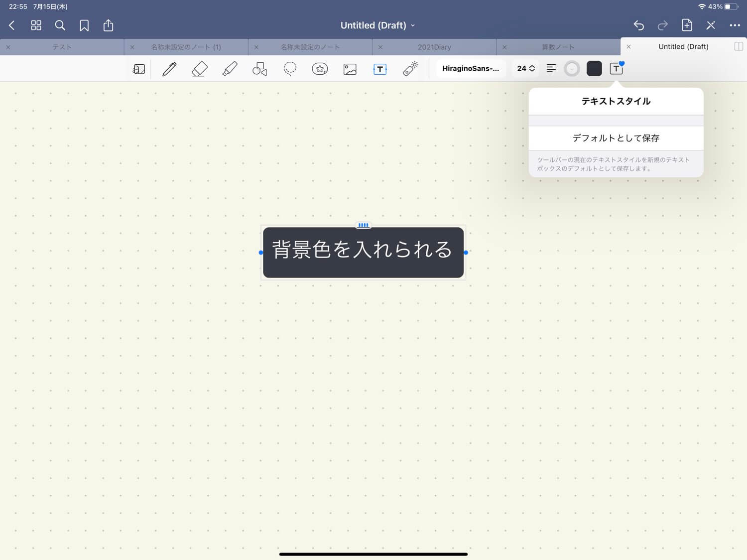The height and width of the screenshot is (560, 747).
Task: Redo the last action
Action: pos(662,25)
